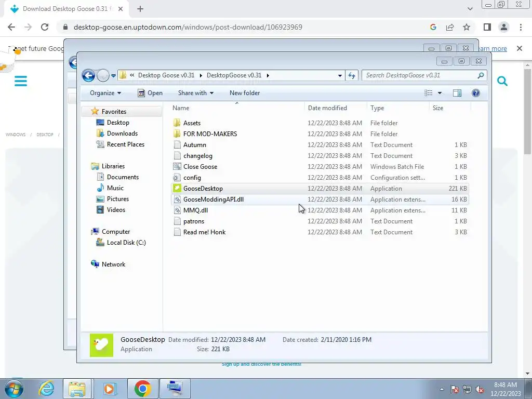Click the search magnifier in Explorer search box

pyautogui.click(x=481, y=75)
